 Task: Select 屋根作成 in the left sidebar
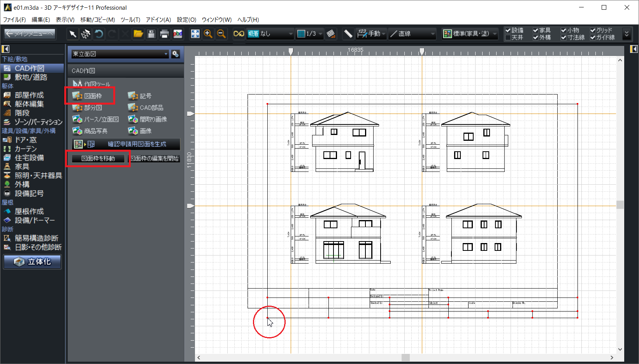tap(29, 212)
